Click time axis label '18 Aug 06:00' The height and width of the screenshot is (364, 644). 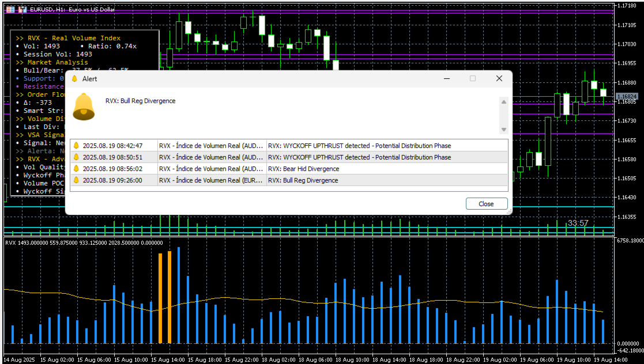315,359
